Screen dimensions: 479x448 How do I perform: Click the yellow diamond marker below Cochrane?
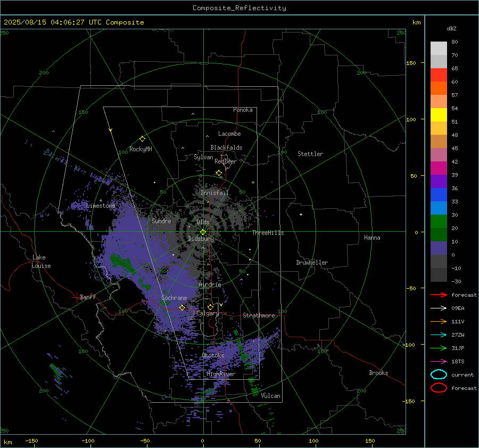click(183, 307)
